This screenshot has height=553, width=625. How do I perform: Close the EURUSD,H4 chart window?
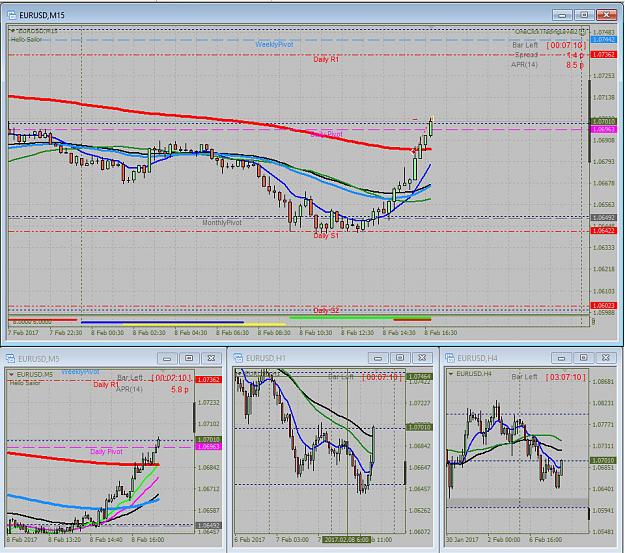605,358
